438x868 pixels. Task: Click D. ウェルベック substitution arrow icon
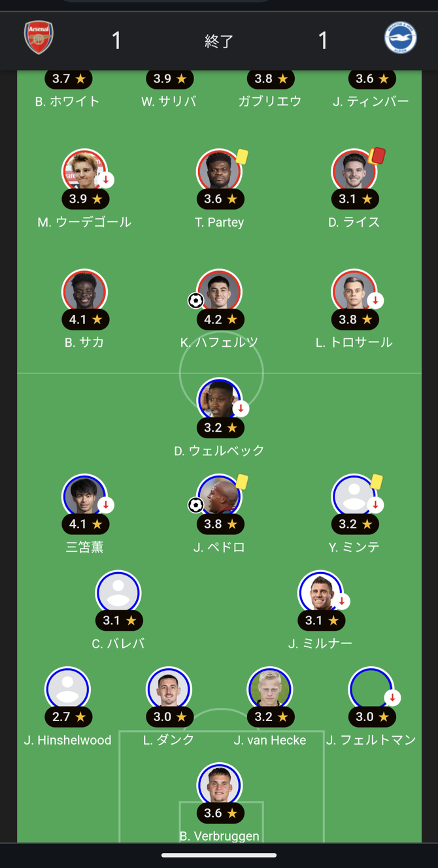pos(241,409)
